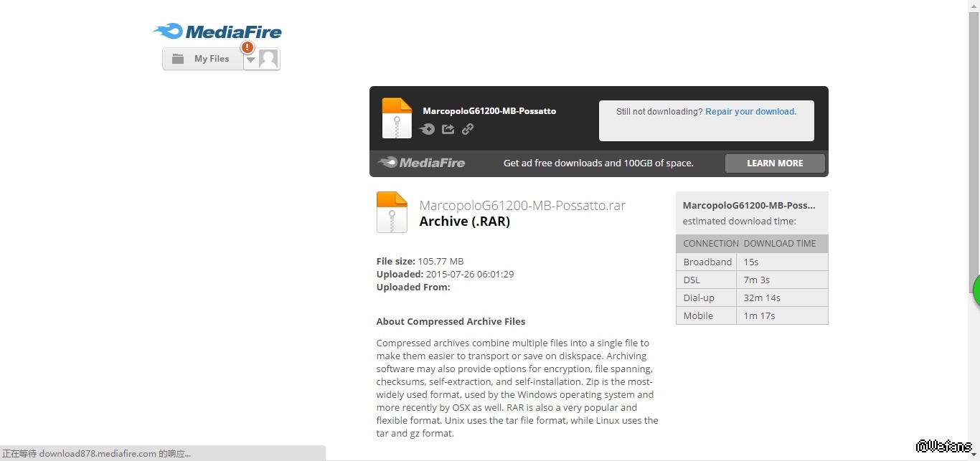Click the MarcopoloG61200-MB-Possatto title in dark banner
The height and width of the screenshot is (461, 980).
click(x=489, y=111)
